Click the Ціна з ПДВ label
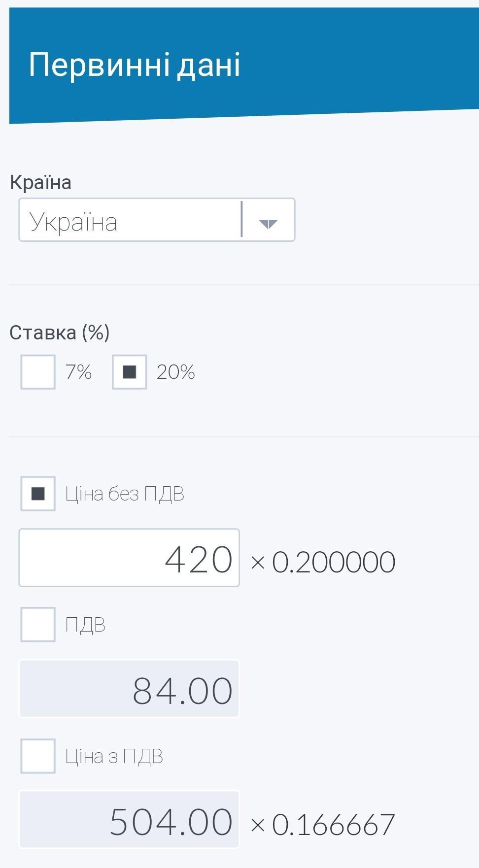Viewport: 479px width, 868px height. click(x=114, y=756)
